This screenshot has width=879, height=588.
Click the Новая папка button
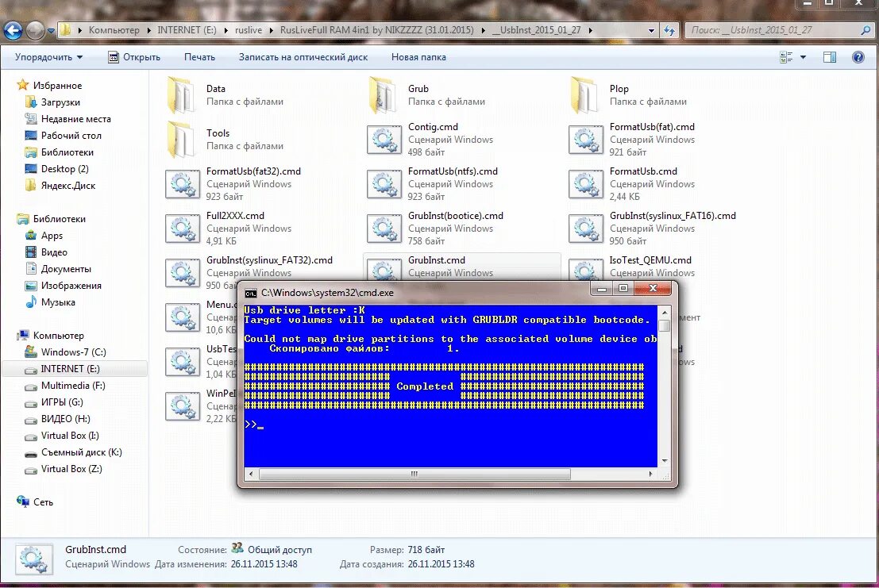(418, 57)
